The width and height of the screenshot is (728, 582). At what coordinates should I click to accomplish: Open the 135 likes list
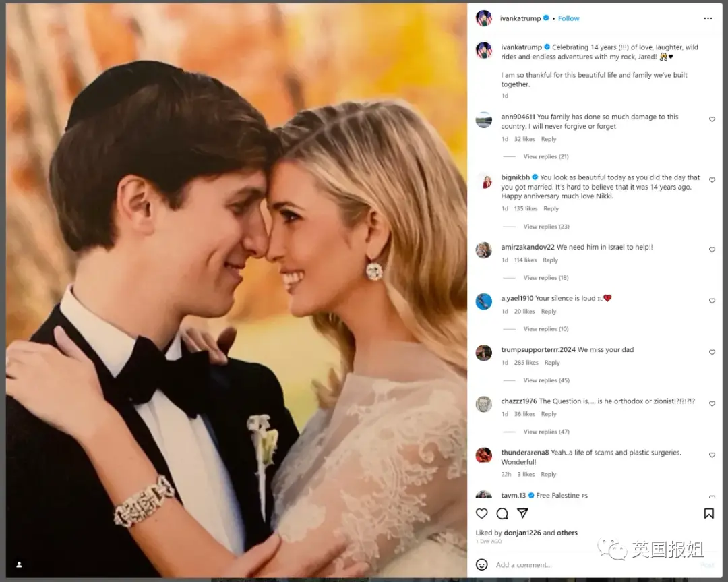526,209
